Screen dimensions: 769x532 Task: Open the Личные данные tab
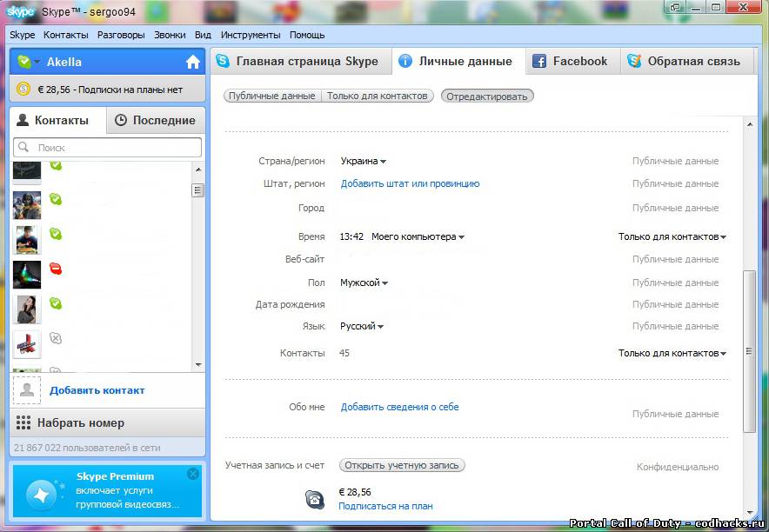pyautogui.click(x=458, y=61)
